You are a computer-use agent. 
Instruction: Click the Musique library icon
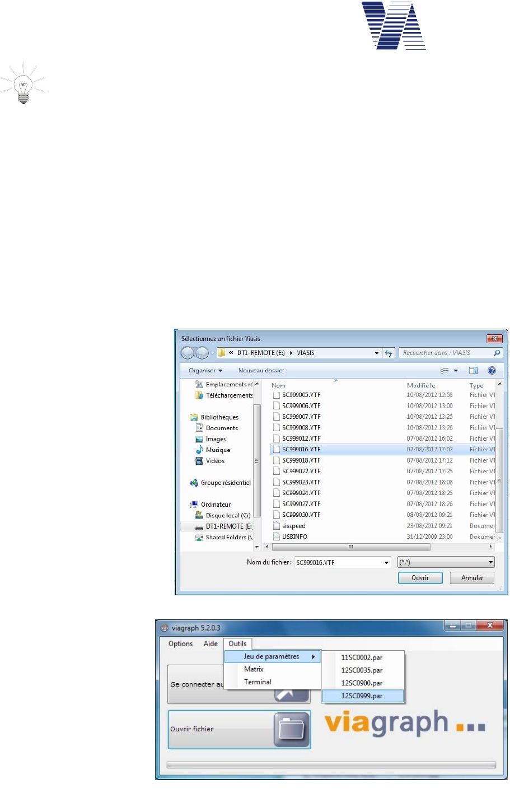pos(199,450)
